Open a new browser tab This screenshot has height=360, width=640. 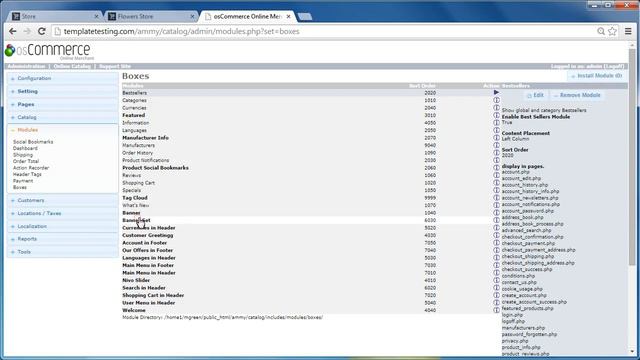[305, 16]
